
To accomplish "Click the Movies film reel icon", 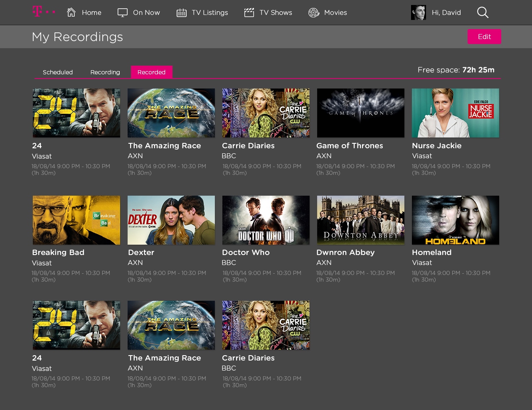I will [314, 12].
